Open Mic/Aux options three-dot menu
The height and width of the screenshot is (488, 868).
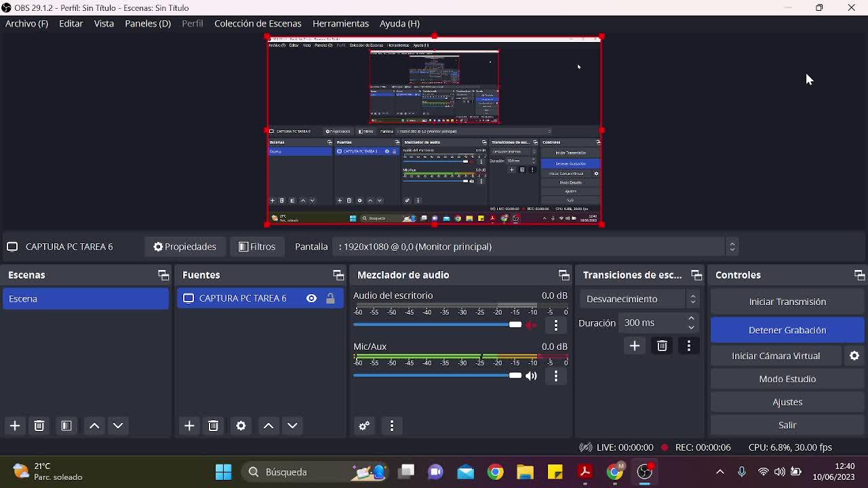pyautogui.click(x=556, y=375)
